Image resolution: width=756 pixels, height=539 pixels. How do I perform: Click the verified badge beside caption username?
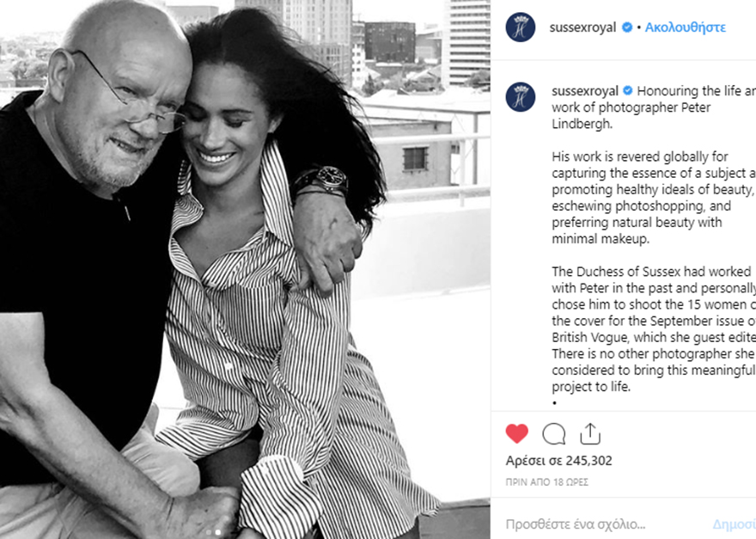[628, 90]
